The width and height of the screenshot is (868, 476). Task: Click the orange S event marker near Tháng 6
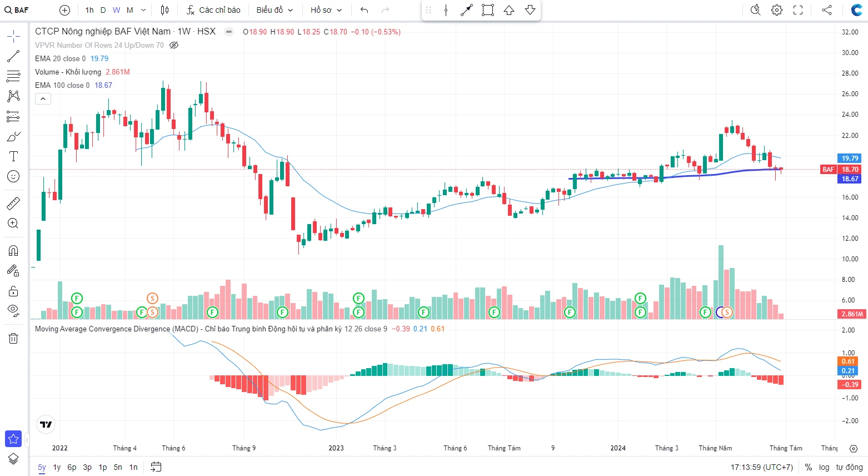tap(152, 299)
